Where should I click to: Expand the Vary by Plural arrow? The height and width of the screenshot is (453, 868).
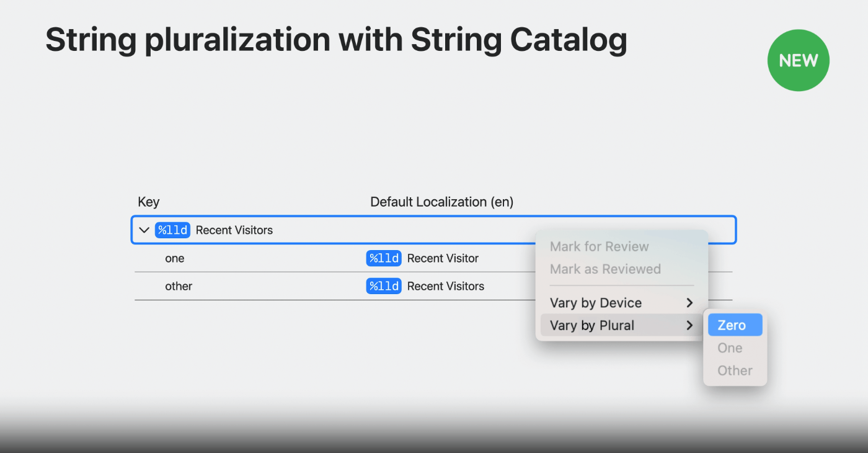point(689,325)
